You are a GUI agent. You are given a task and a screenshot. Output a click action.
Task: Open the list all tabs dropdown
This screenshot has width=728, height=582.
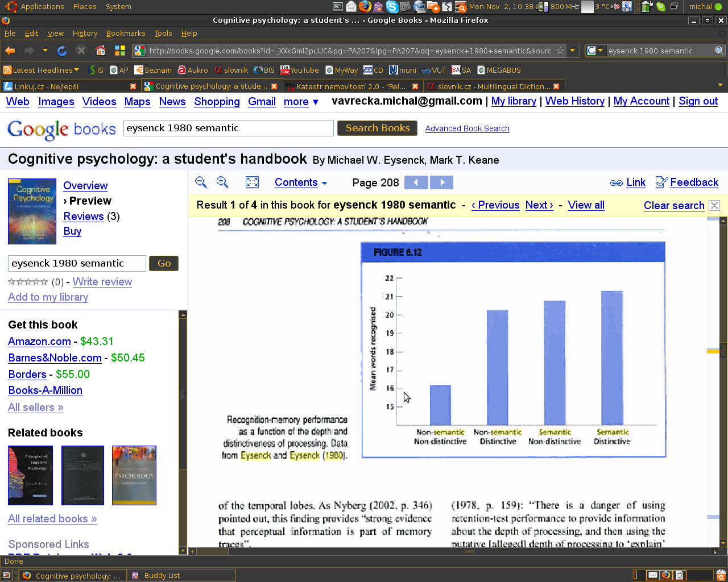(x=720, y=86)
